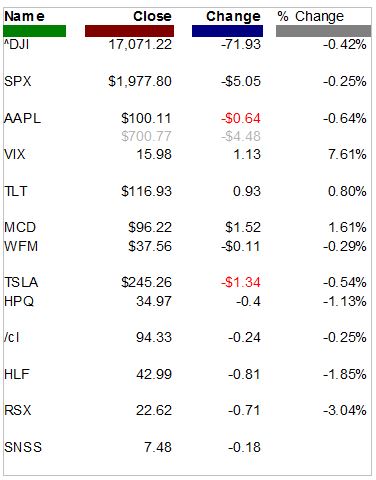376x480 pixels.
Task: Click the dark red bar under Close
Action: pyautogui.click(x=129, y=31)
